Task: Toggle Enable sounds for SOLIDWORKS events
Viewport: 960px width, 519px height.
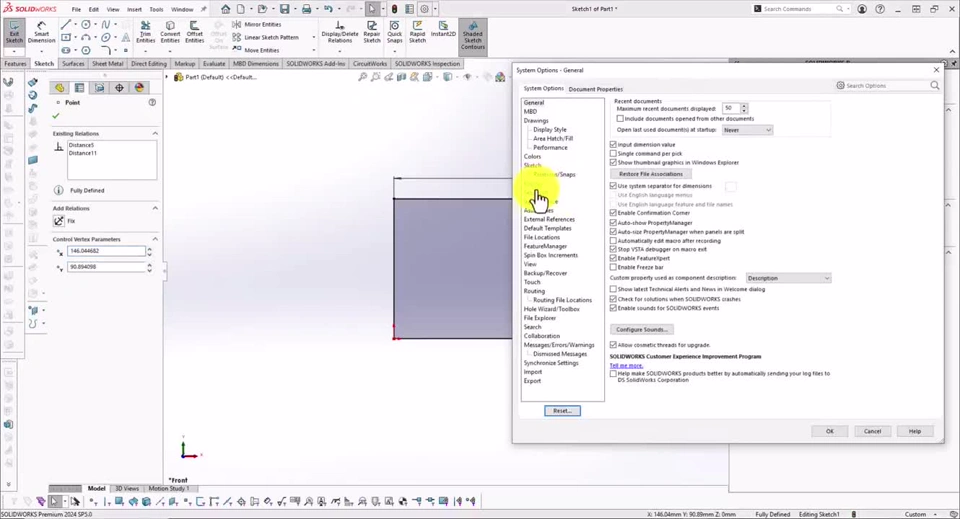Action: [x=613, y=308]
